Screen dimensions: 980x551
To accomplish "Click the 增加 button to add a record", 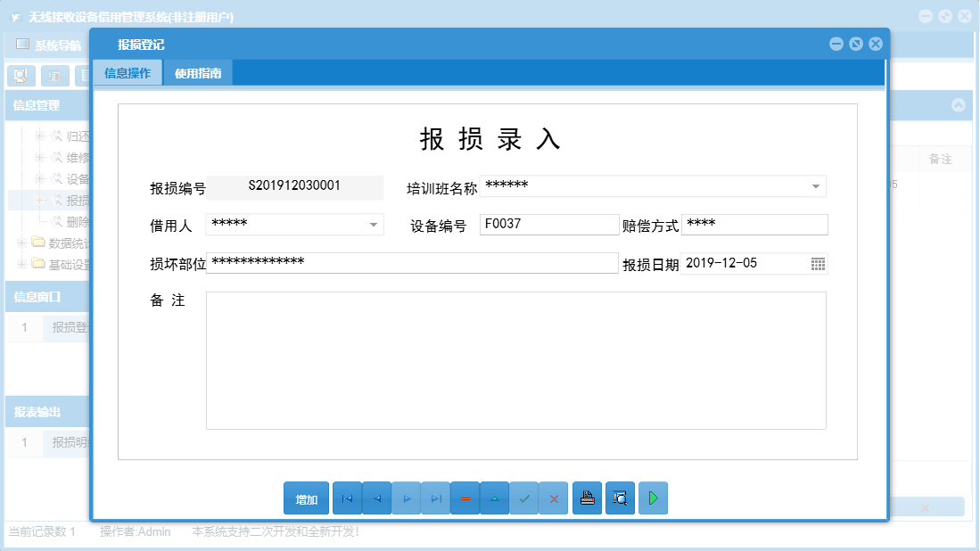I will (x=306, y=498).
